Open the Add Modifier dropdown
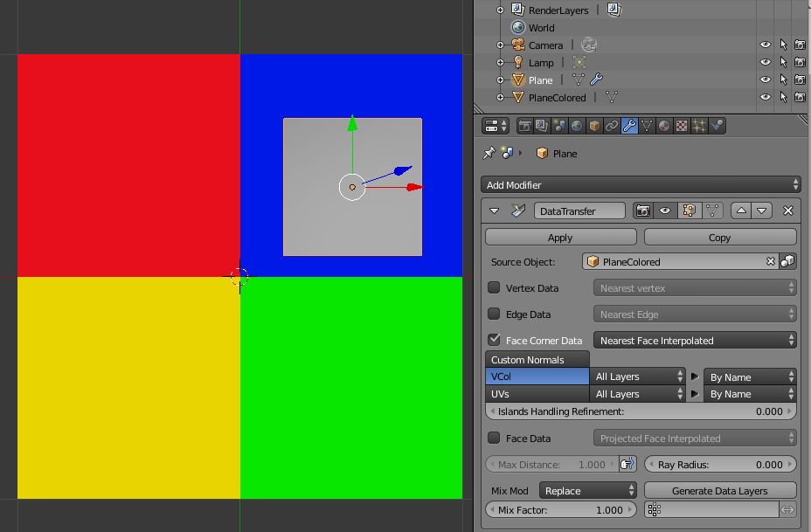This screenshot has width=811, height=532. point(641,185)
